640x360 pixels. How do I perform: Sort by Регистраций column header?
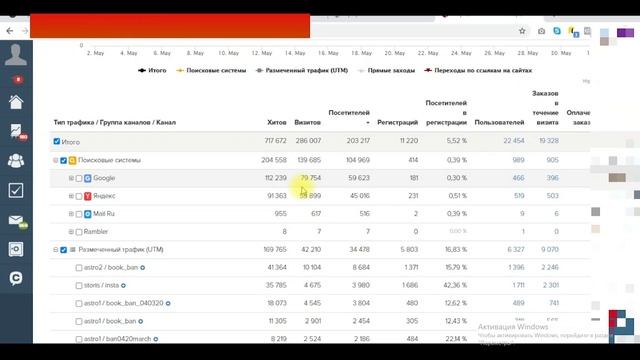click(x=398, y=122)
